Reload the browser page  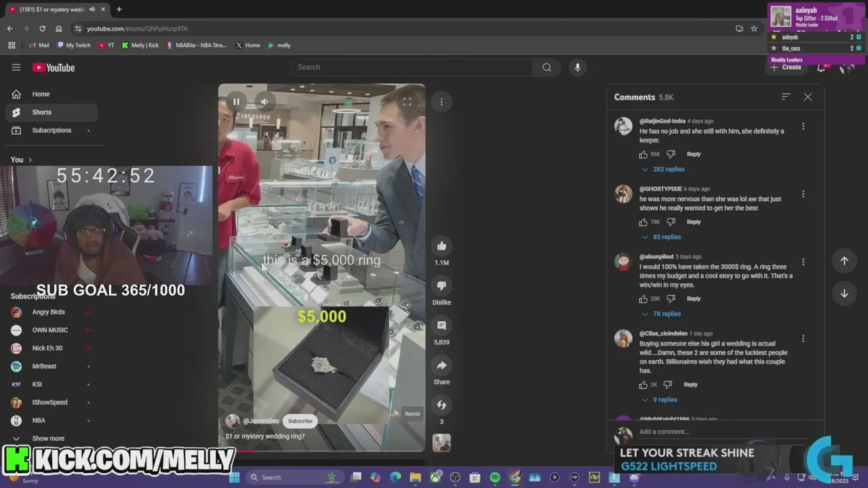click(42, 28)
